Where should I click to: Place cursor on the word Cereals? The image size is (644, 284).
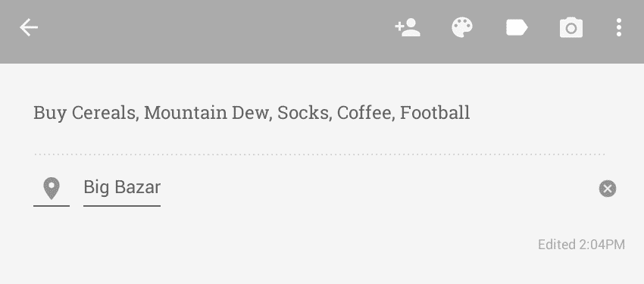104,113
